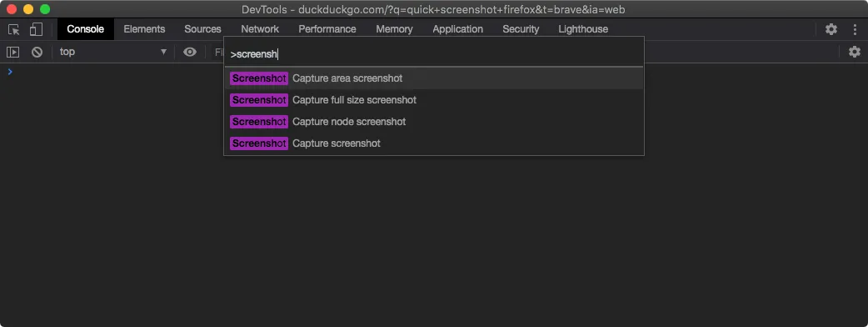Switch to the Console tab
The height and width of the screenshot is (327, 868).
(x=85, y=29)
